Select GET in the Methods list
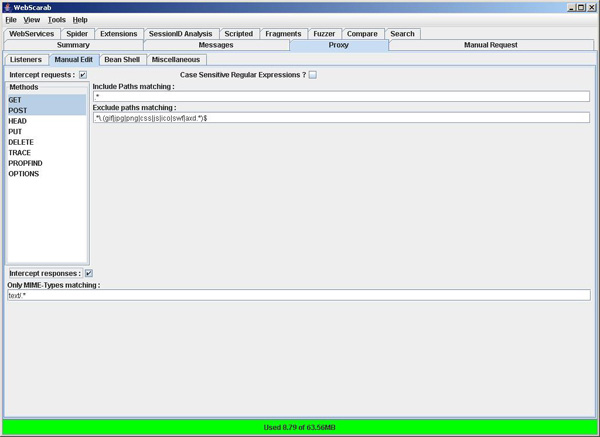 [47, 100]
